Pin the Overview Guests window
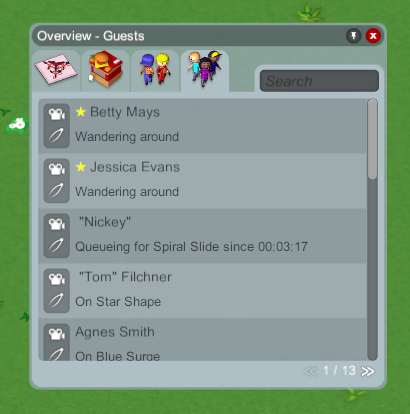 (354, 36)
